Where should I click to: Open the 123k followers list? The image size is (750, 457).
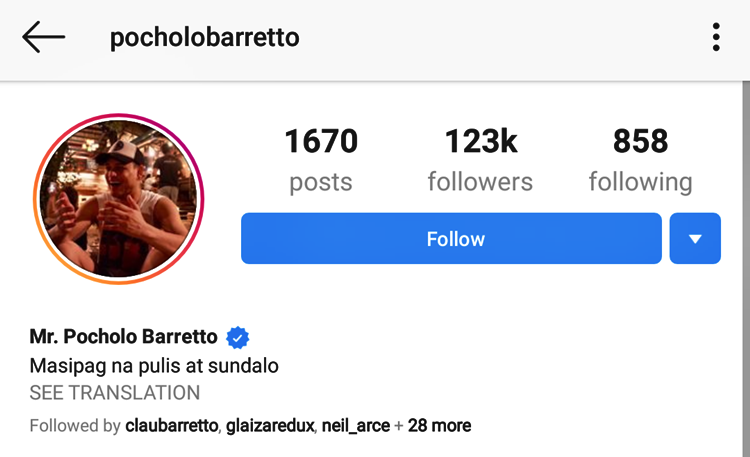coord(480,142)
